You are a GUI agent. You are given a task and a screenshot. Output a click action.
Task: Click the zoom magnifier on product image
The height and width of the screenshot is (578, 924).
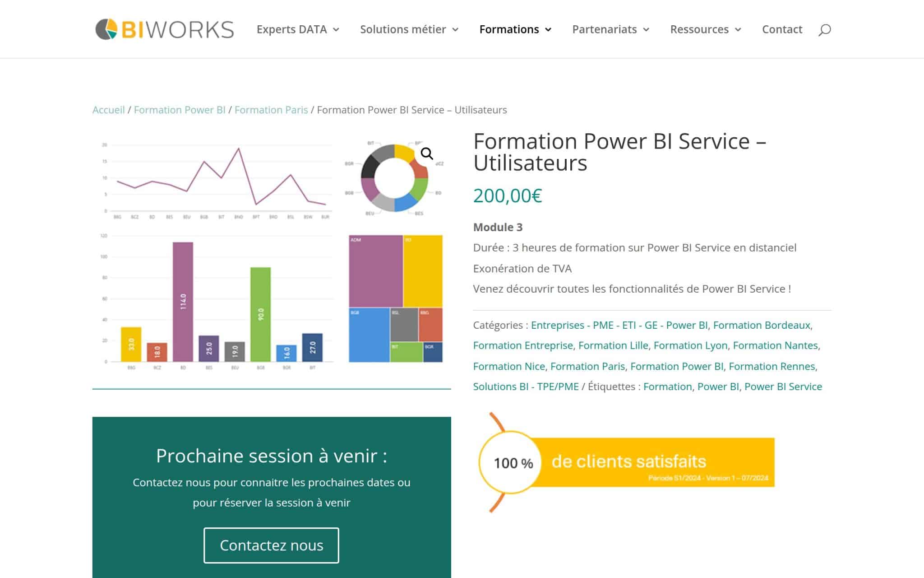427,154
